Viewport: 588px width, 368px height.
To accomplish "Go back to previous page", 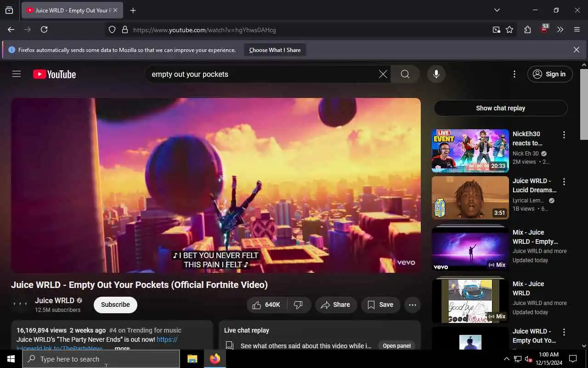I will point(11,29).
